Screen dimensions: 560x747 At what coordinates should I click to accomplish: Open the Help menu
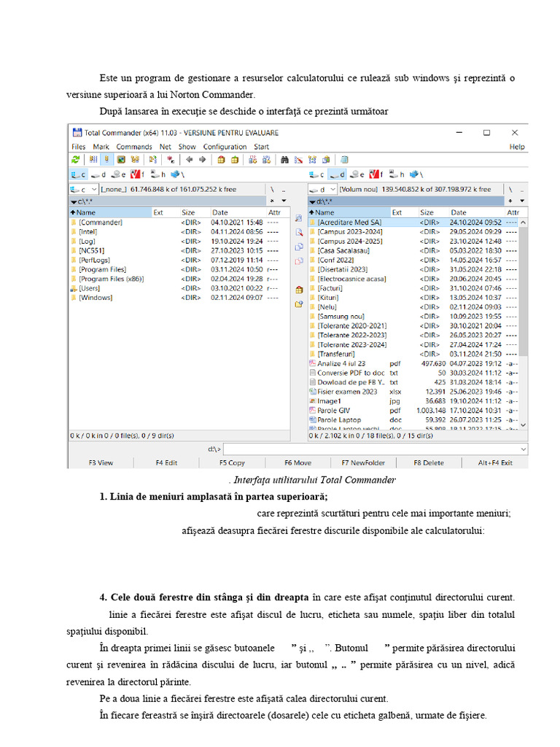pyautogui.click(x=517, y=147)
